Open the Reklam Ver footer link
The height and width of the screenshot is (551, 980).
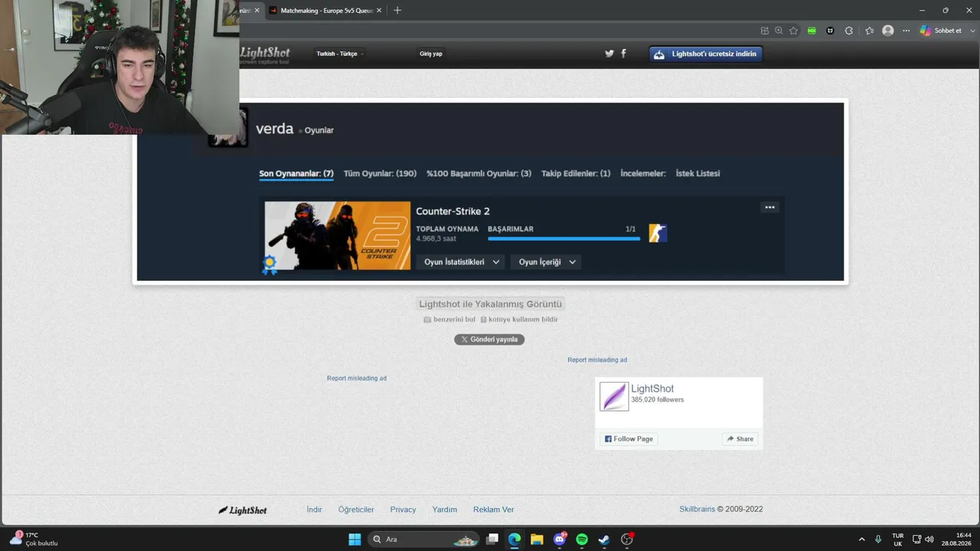(x=494, y=510)
